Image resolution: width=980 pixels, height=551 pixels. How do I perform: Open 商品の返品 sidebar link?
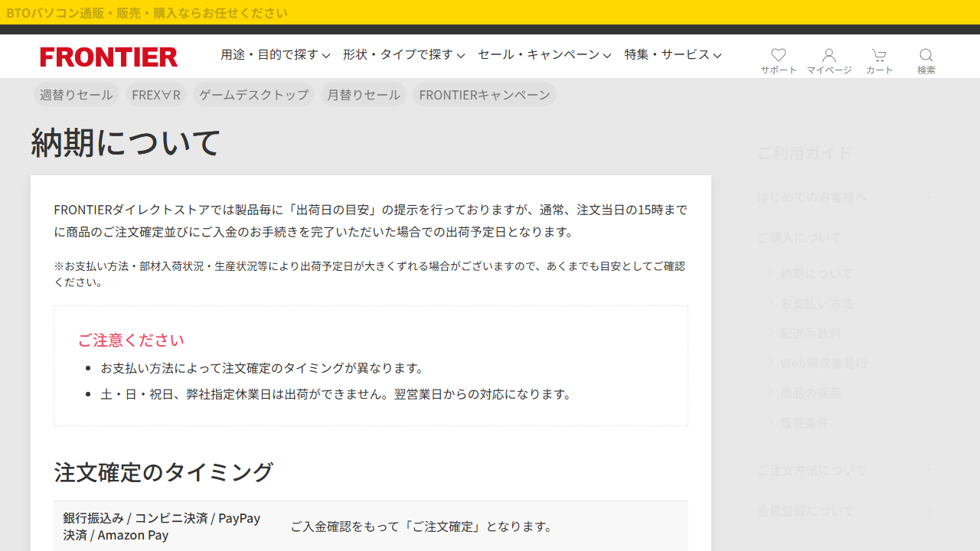(810, 393)
